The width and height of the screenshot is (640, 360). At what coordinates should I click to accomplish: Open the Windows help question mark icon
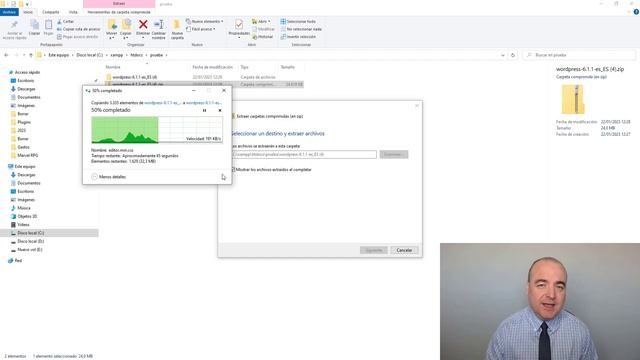(x=636, y=12)
